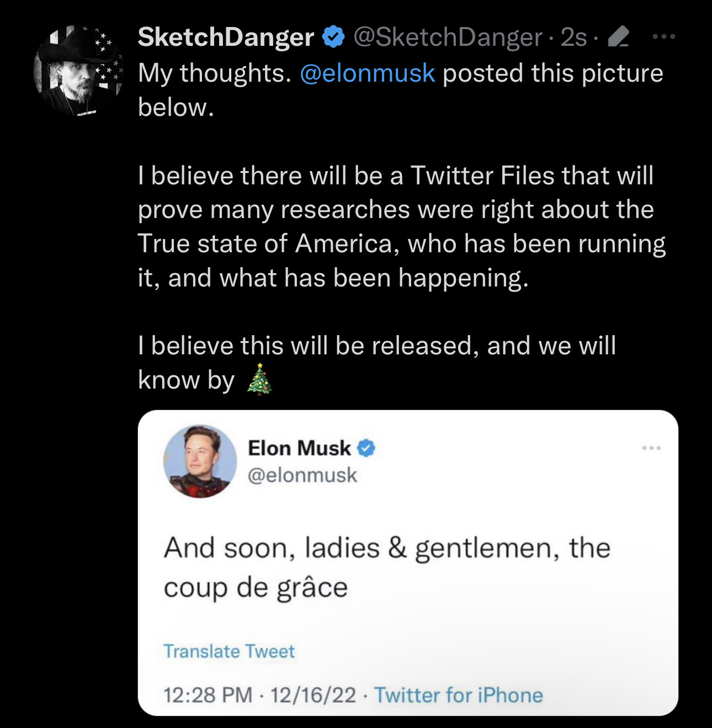Click the 12:28 PM · 12/16/22 timestamp
This screenshot has height=728, width=712.
click(259, 695)
